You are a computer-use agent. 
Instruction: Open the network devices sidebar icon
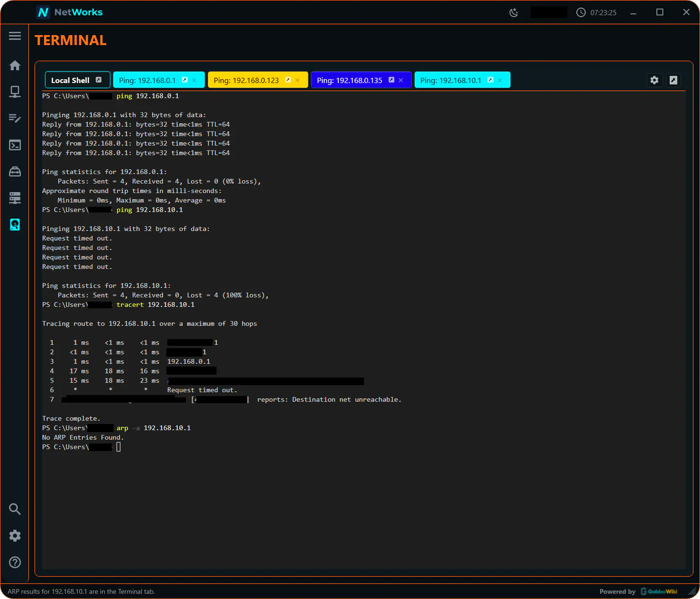coord(15,92)
